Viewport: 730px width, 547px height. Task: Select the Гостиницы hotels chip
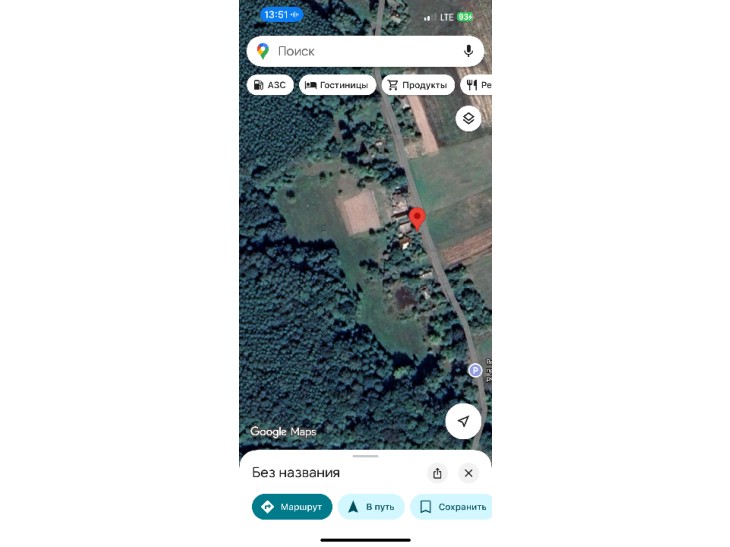point(337,85)
